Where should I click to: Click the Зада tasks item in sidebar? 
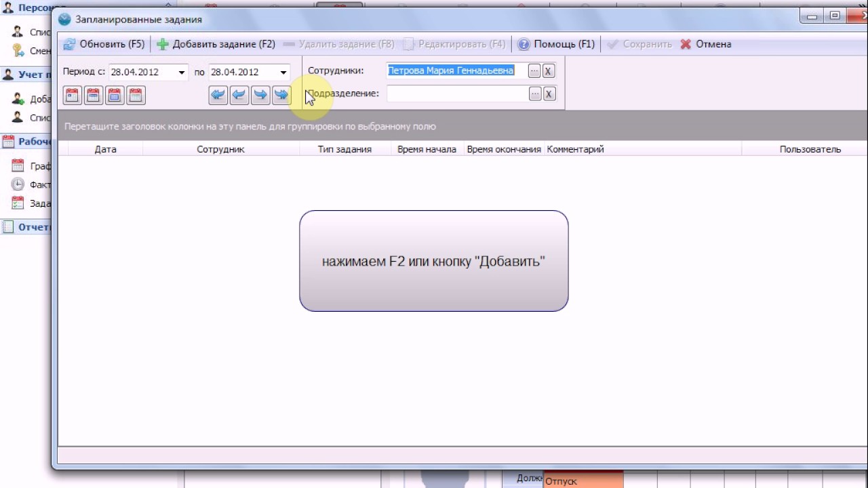31,203
